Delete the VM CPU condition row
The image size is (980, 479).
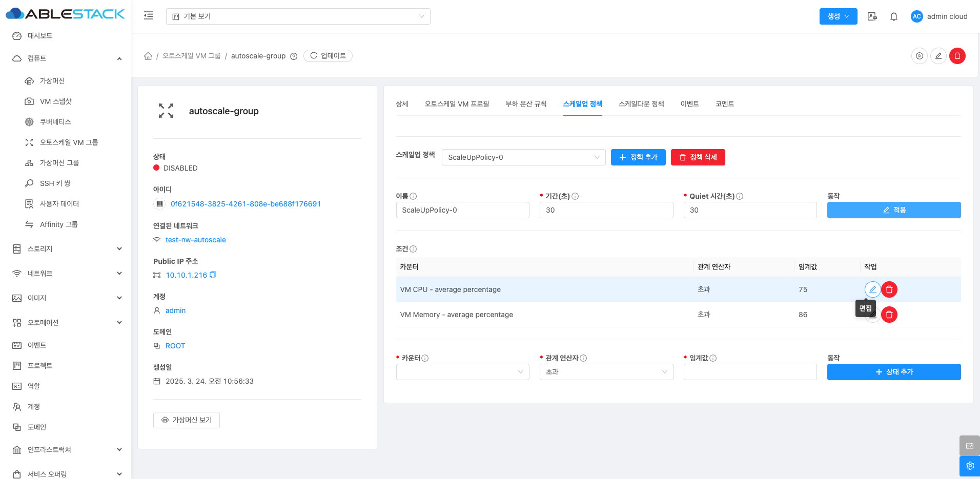pos(889,289)
